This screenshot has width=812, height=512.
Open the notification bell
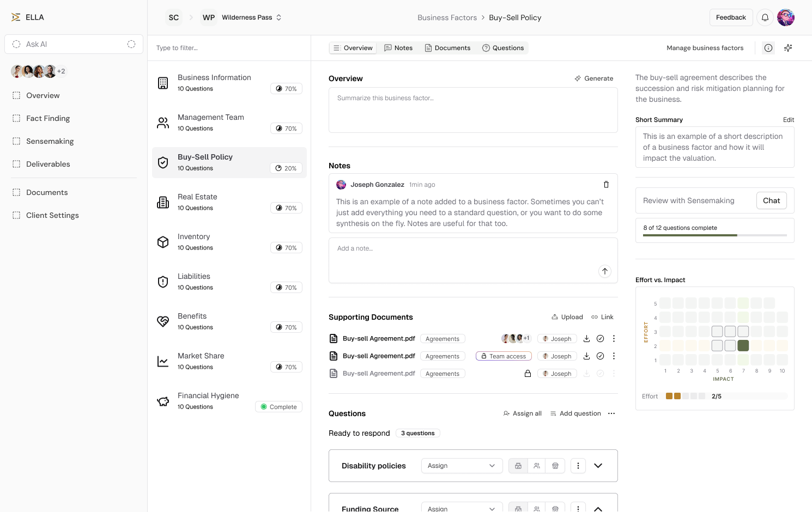pos(765,17)
